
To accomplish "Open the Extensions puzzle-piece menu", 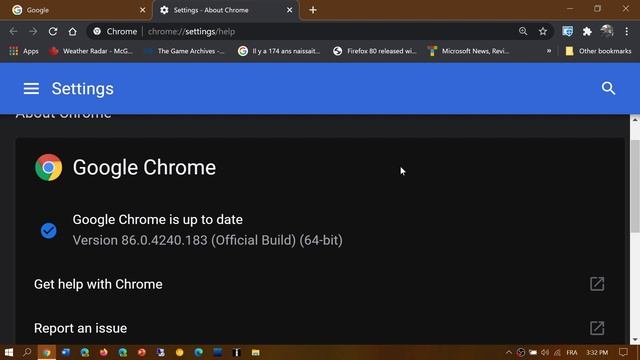I will 587,31.
